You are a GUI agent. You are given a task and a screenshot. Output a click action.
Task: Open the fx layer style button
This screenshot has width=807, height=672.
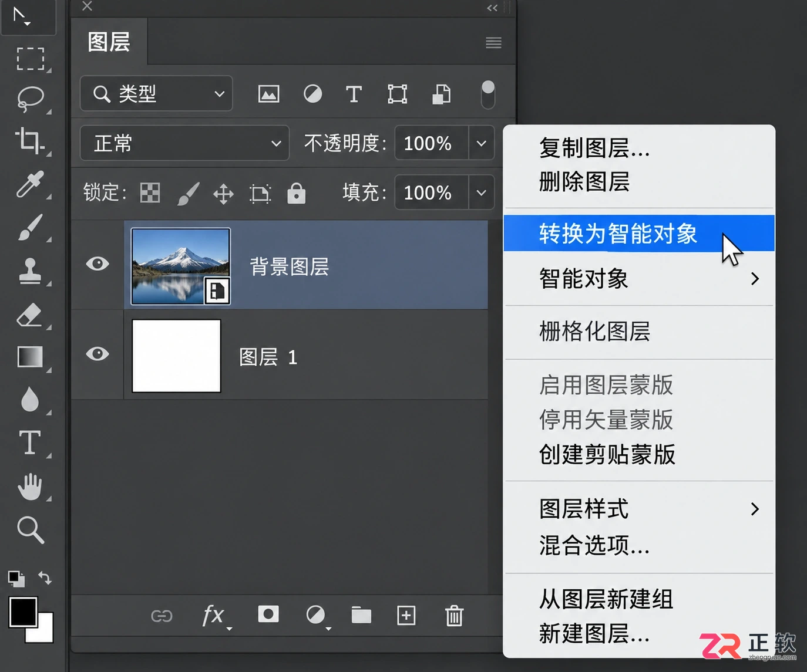213,616
